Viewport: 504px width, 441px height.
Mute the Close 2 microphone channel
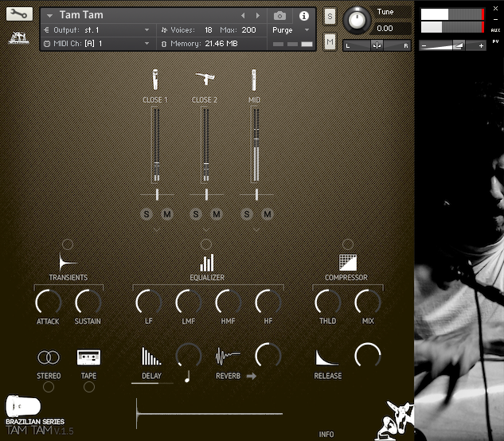pyautogui.click(x=217, y=213)
